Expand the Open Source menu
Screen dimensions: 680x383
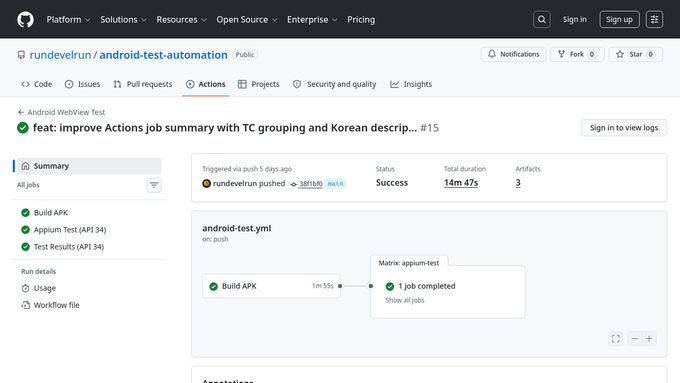coord(247,20)
